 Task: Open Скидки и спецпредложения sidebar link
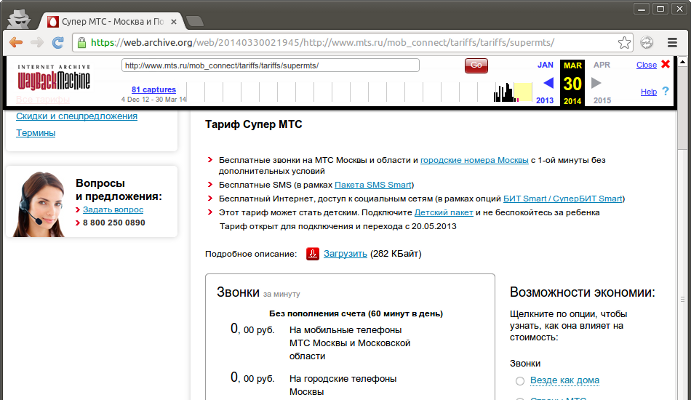tap(77, 116)
